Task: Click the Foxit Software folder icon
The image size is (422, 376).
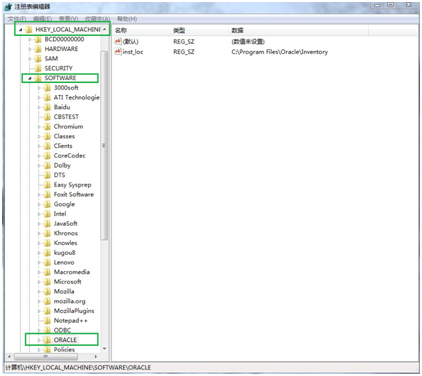Action: [47, 194]
